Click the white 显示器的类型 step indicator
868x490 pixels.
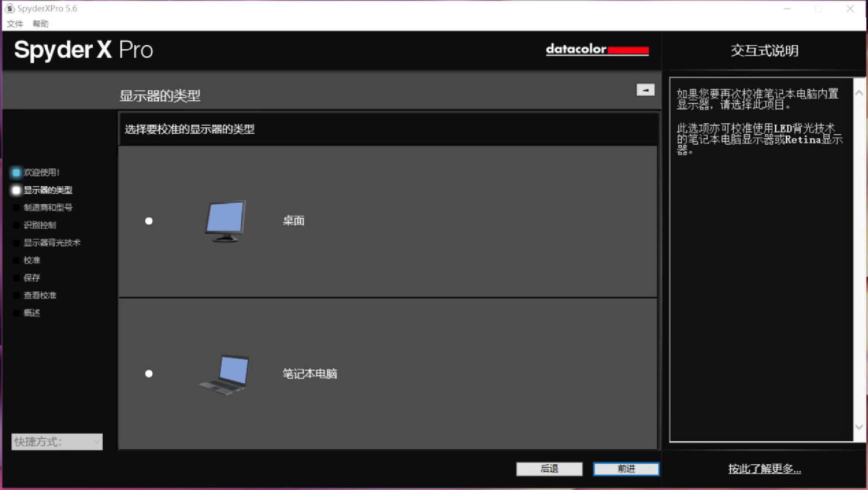(16, 190)
